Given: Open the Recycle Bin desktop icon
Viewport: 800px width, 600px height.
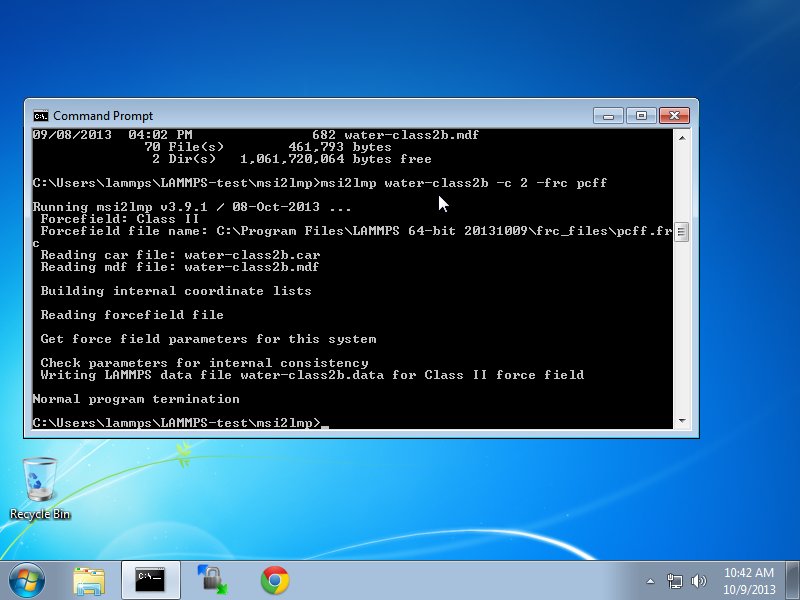Looking at the screenshot, I should (x=40, y=488).
